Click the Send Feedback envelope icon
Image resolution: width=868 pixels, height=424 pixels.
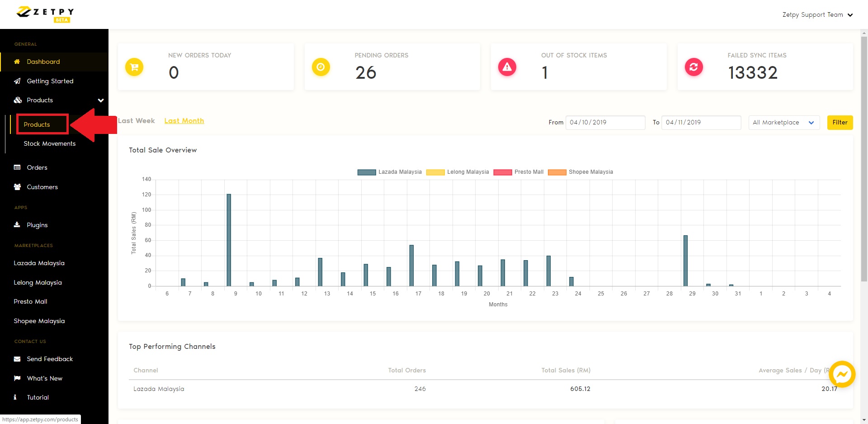[17, 359]
